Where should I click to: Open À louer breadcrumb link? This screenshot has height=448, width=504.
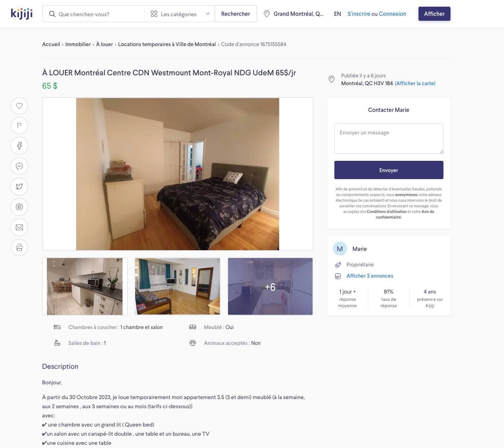tap(105, 44)
